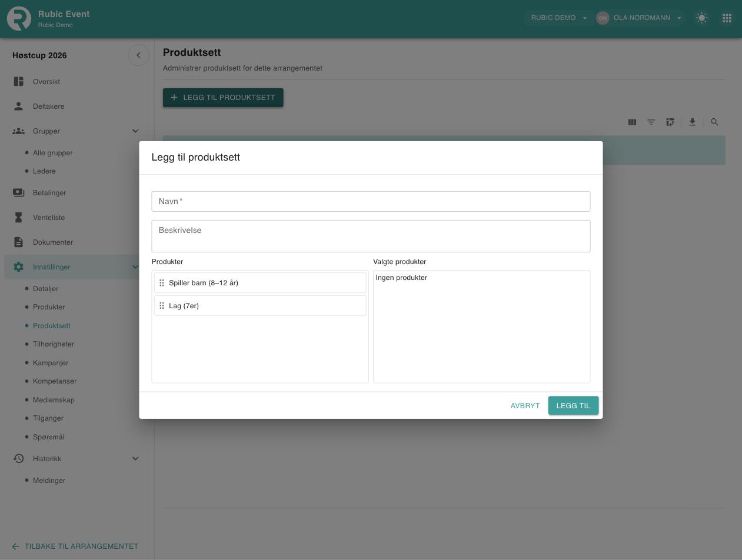Collapse the Historikk section chevron

point(135,459)
